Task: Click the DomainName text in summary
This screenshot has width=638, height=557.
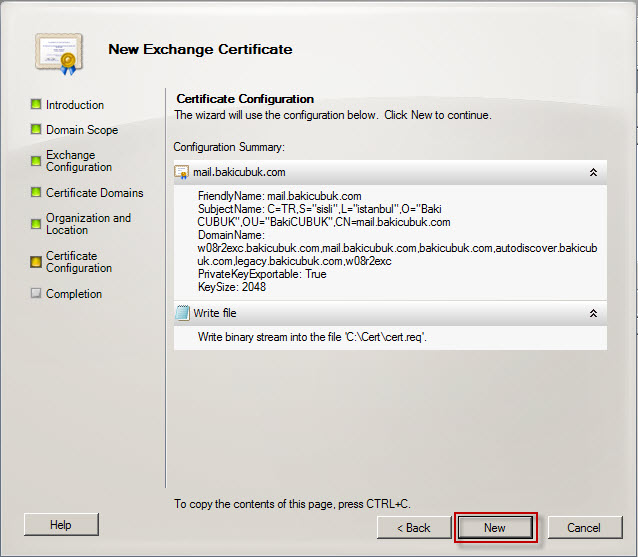Action: [x=231, y=235]
